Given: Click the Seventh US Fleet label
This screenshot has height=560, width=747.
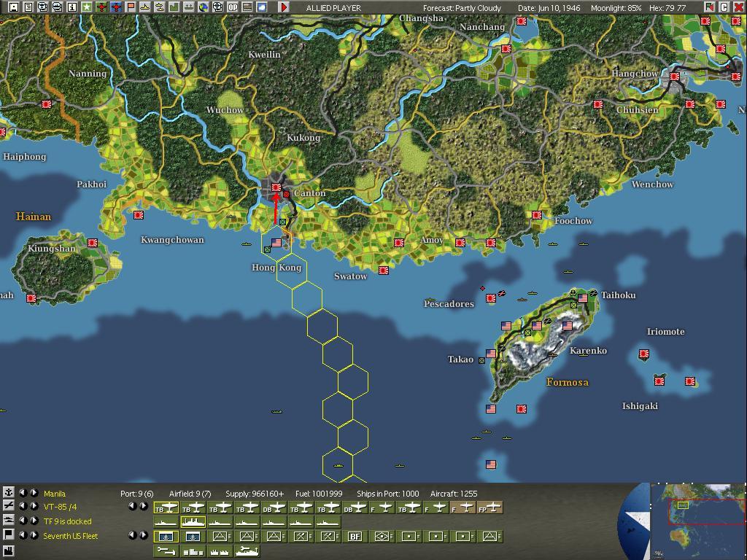Looking at the screenshot, I should pyautogui.click(x=71, y=536).
